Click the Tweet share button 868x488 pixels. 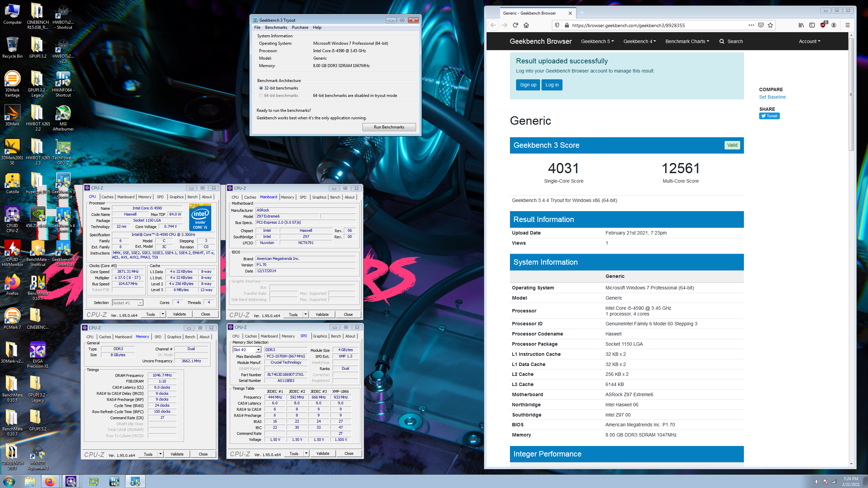click(769, 116)
